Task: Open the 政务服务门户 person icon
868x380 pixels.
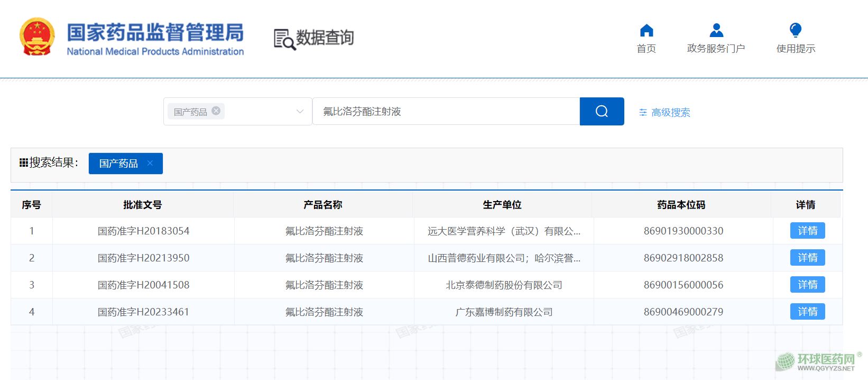Action: 716,31
